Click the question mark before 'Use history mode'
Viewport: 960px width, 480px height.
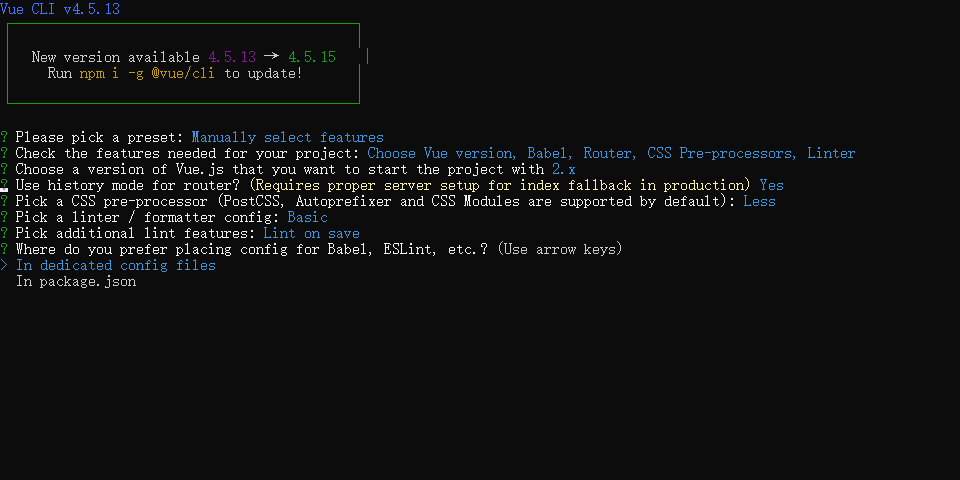(4, 185)
